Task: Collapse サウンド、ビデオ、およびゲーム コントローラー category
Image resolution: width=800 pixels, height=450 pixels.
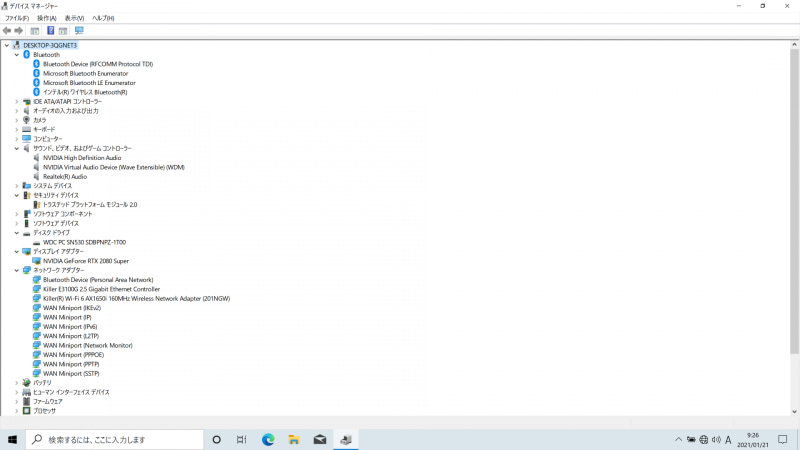Action: pyautogui.click(x=16, y=148)
